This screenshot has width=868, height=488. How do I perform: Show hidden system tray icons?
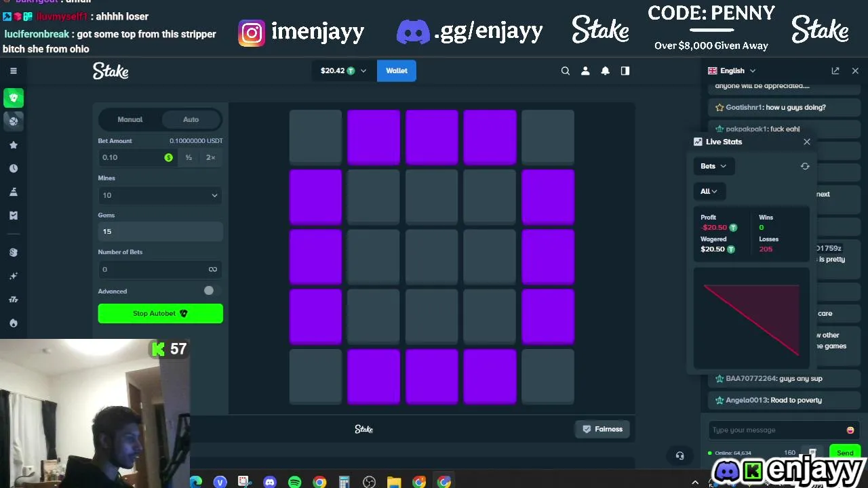pos(695,482)
